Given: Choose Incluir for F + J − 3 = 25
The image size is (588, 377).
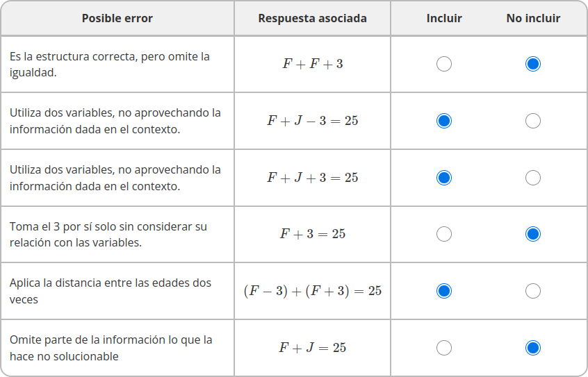Looking at the screenshot, I should [444, 121].
